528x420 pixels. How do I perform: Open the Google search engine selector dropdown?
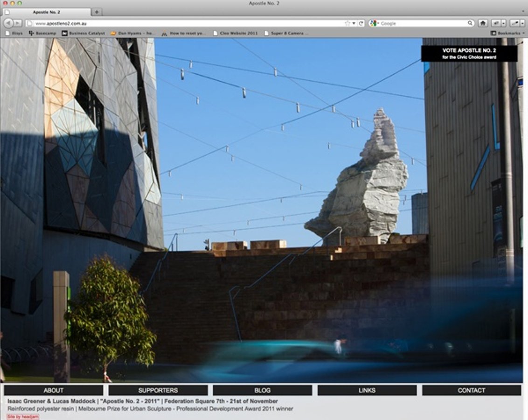click(x=374, y=23)
